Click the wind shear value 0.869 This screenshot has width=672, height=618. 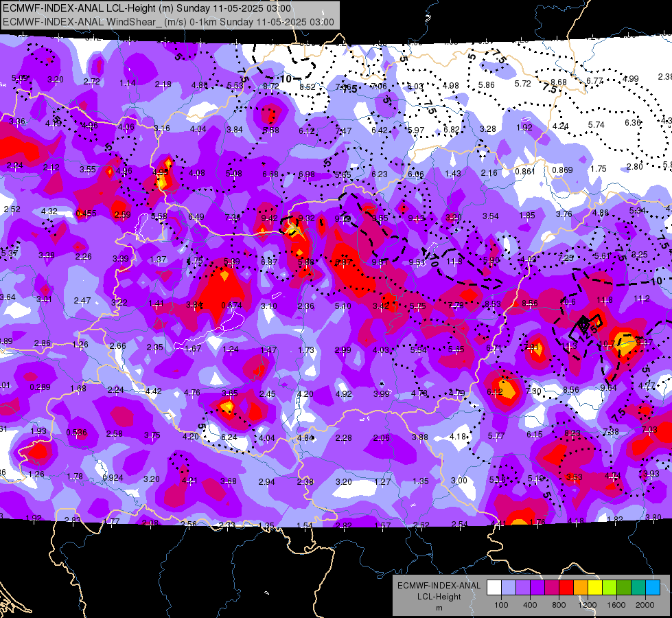pyautogui.click(x=562, y=170)
